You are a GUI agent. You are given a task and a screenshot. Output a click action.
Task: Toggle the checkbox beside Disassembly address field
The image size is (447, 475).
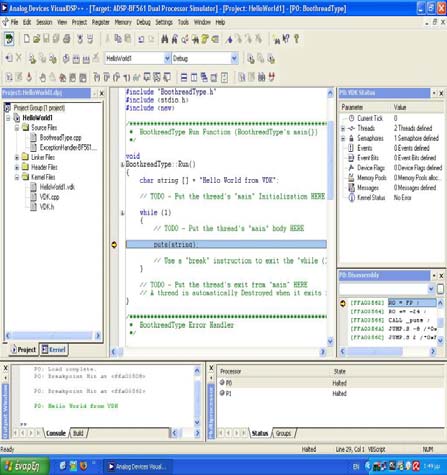[440, 289]
